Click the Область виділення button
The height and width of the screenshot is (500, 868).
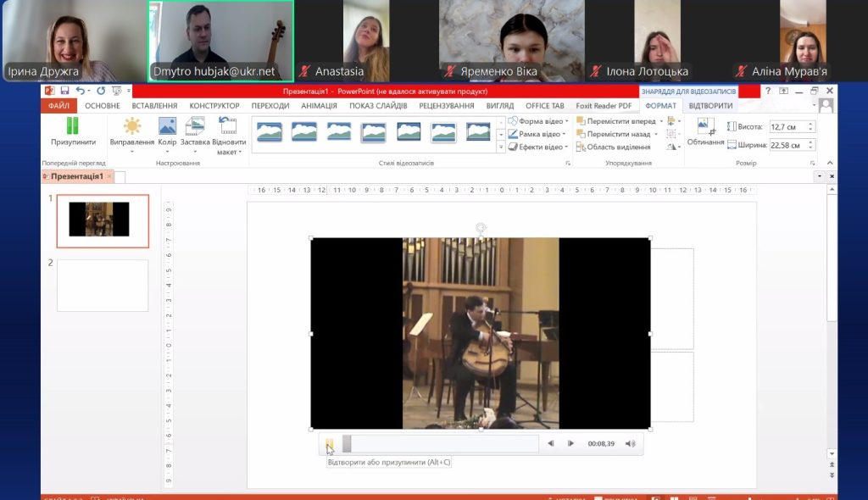(613, 147)
